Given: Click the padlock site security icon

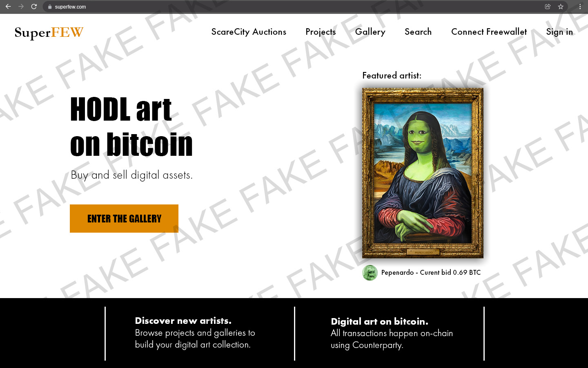Looking at the screenshot, I should tap(50, 7).
